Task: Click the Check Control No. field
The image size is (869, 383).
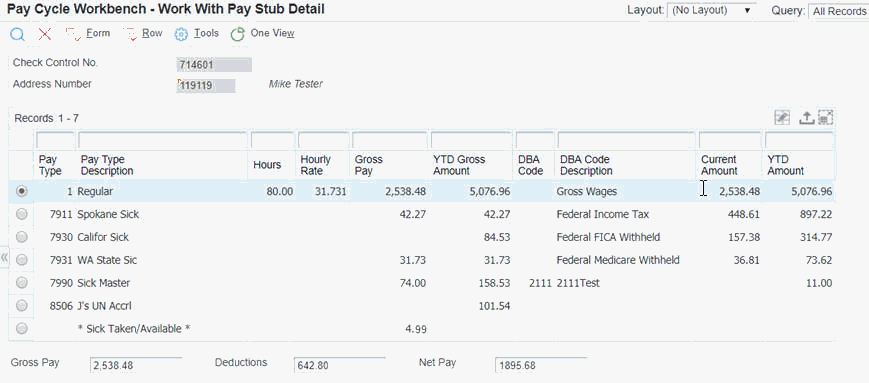Action: pyautogui.click(x=214, y=65)
